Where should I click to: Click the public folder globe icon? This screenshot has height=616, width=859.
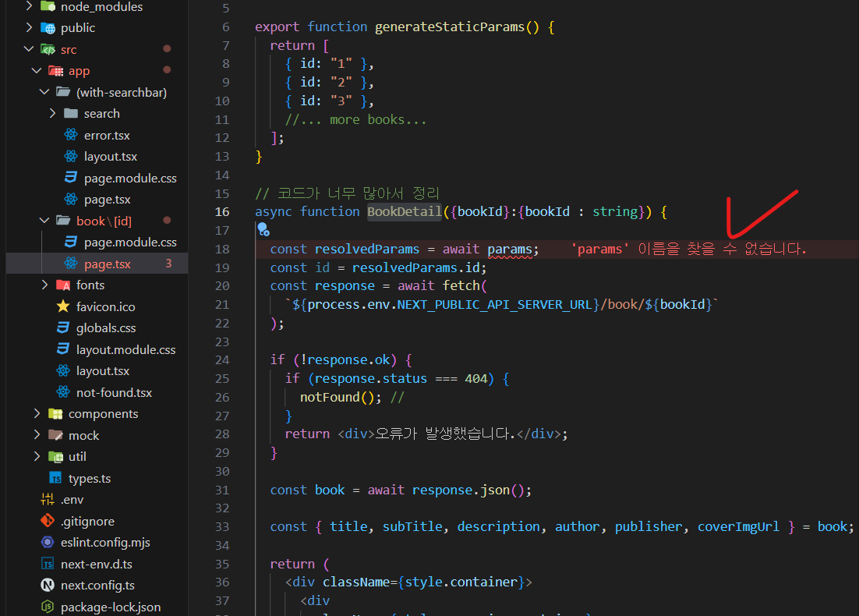(x=48, y=28)
